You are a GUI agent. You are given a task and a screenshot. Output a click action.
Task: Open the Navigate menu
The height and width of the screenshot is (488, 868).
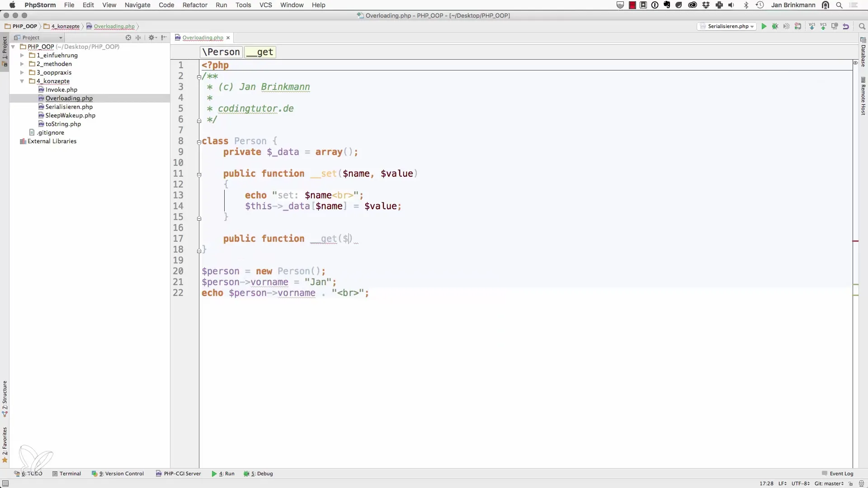tap(137, 5)
